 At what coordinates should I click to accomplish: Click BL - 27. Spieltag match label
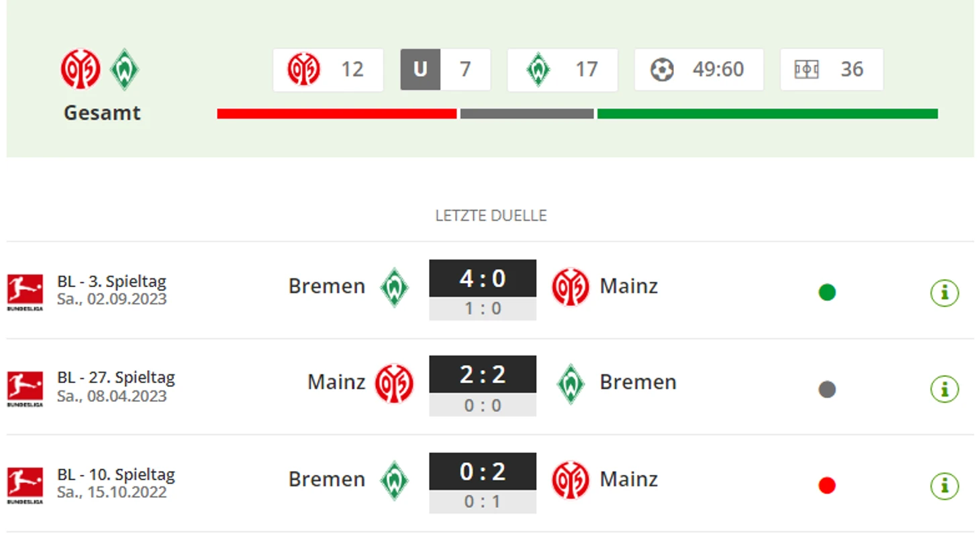tap(116, 378)
